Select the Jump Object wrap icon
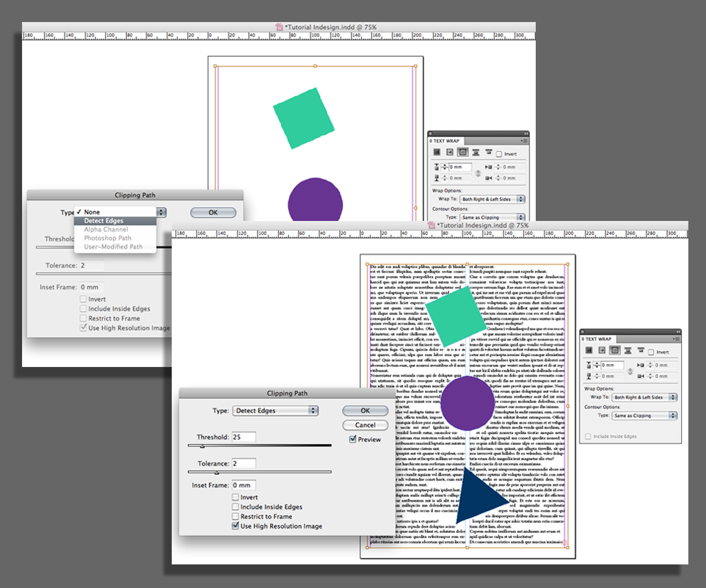 [628, 352]
